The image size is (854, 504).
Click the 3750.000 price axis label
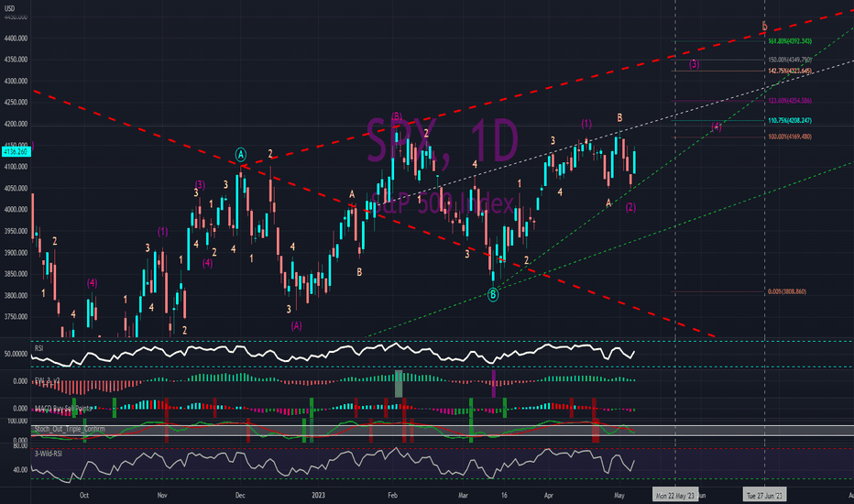[x=16, y=317]
